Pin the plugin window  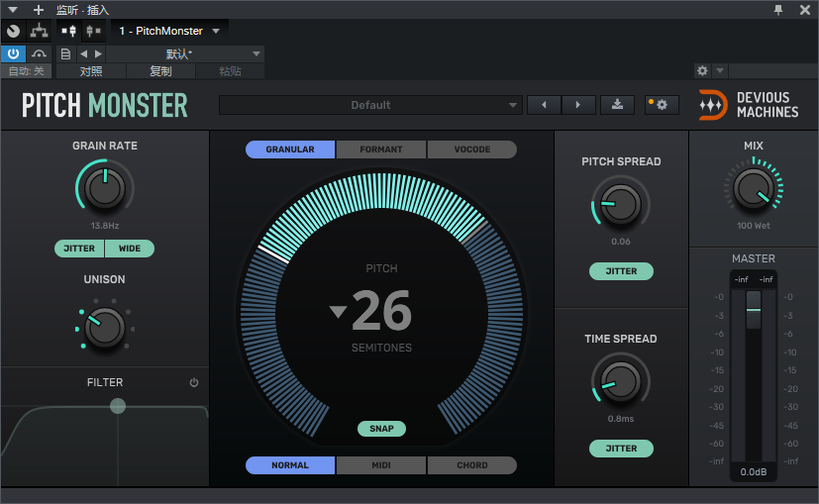point(778,9)
